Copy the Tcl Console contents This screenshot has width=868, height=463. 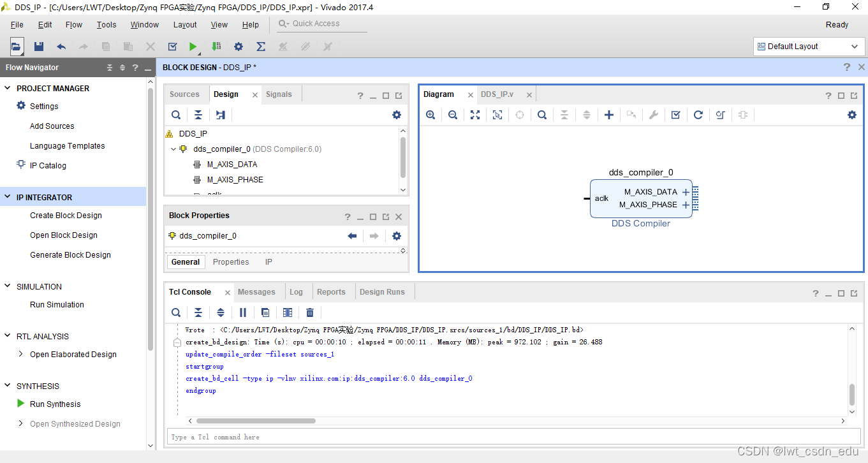coord(265,312)
